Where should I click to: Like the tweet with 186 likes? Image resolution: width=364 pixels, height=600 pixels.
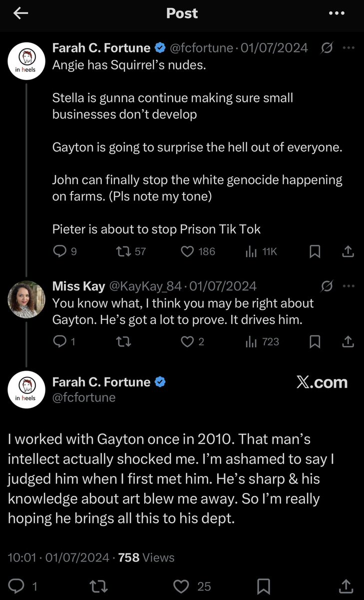point(187,251)
